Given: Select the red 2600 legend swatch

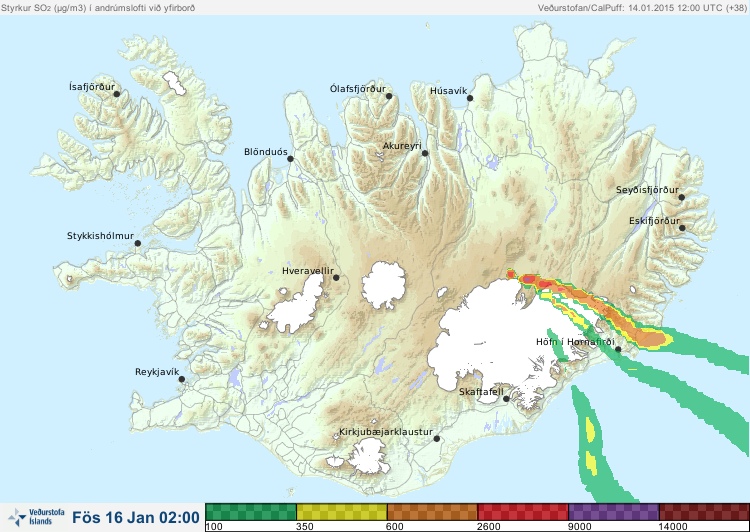Looking at the screenshot, I should [523, 512].
